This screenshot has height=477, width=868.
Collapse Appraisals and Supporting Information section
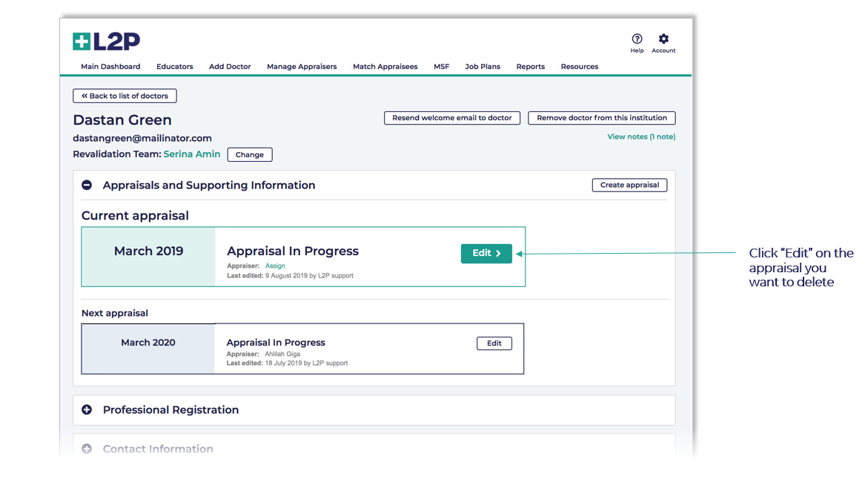(x=87, y=185)
